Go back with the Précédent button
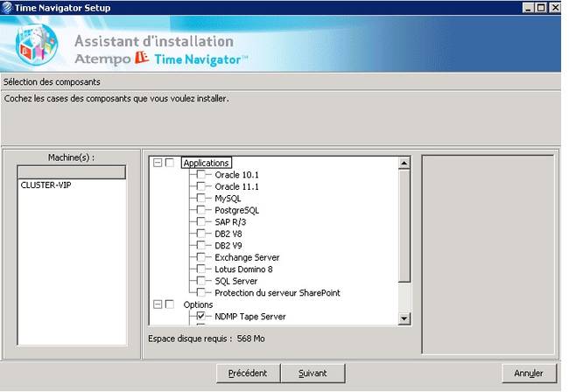Screen dimensions: 569x392 pos(248,373)
